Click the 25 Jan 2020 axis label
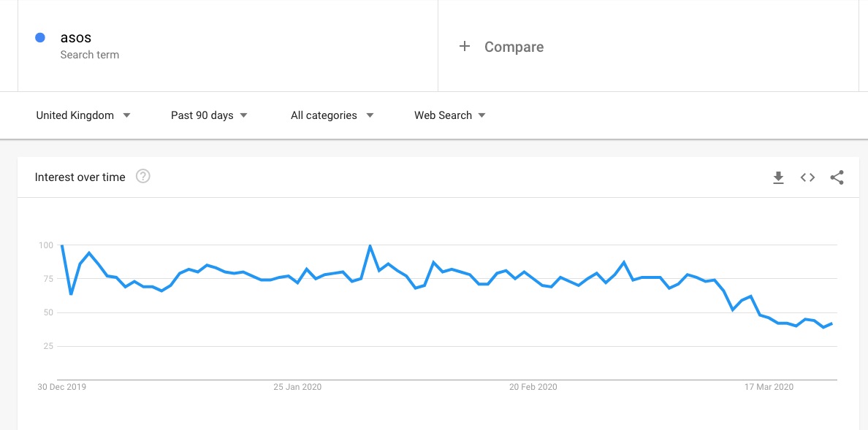The width and height of the screenshot is (868, 430). (297, 387)
